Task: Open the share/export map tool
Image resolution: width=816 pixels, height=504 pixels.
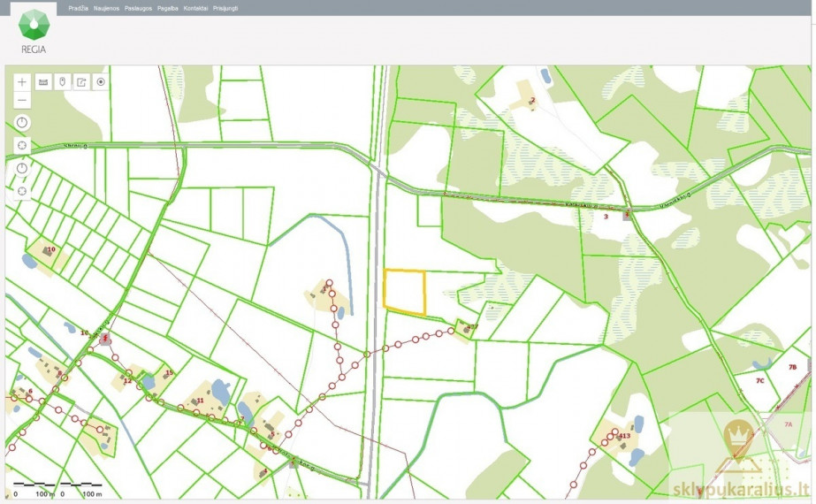Action: [81, 81]
